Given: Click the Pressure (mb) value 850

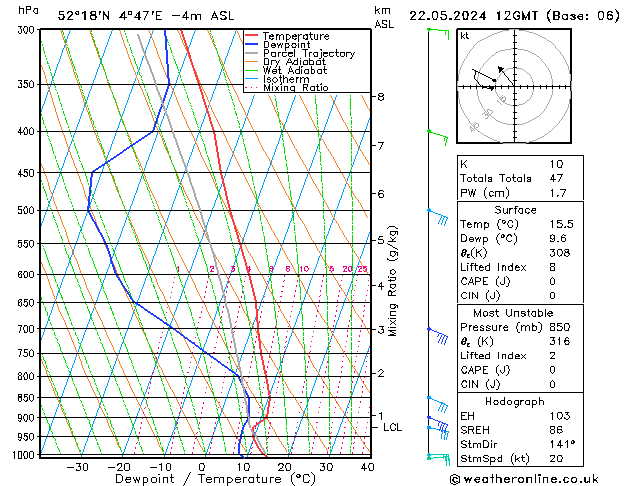Looking at the screenshot, I should pos(560,327).
